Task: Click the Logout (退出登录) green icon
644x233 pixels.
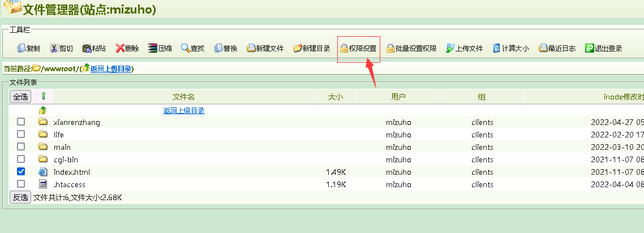Action: point(590,49)
